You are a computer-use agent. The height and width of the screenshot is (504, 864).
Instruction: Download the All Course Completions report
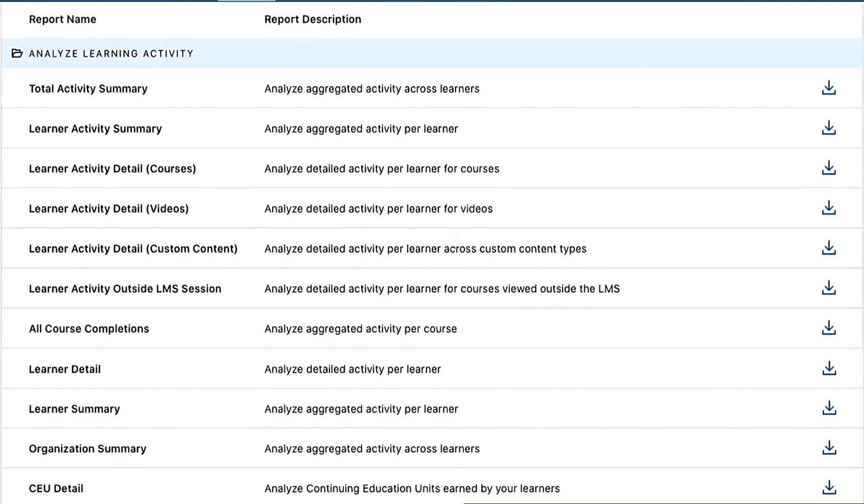pos(829,328)
